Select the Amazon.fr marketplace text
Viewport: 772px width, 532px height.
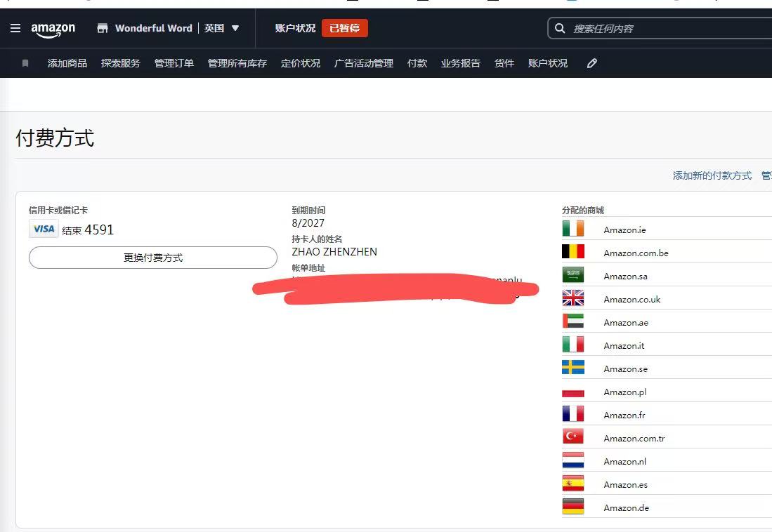point(624,415)
